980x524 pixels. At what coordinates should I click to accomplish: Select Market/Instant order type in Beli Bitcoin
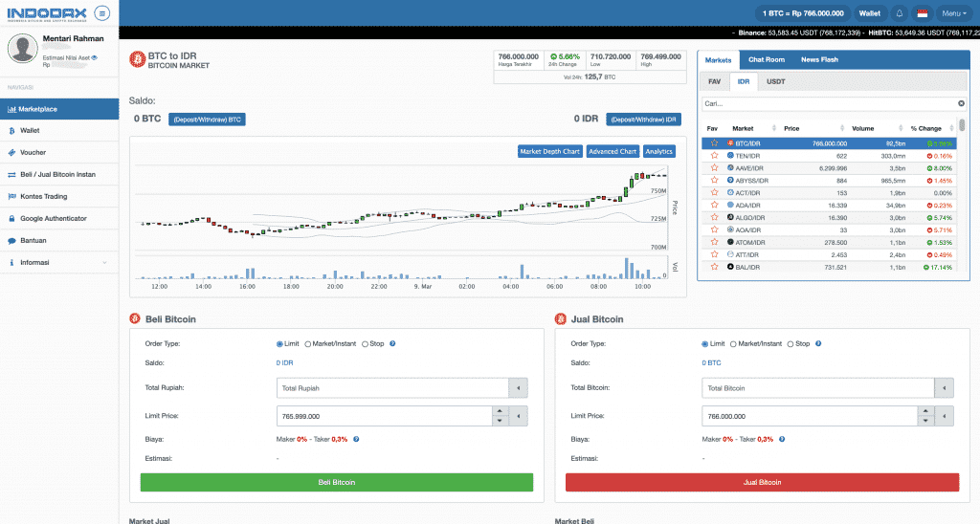click(308, 343)
